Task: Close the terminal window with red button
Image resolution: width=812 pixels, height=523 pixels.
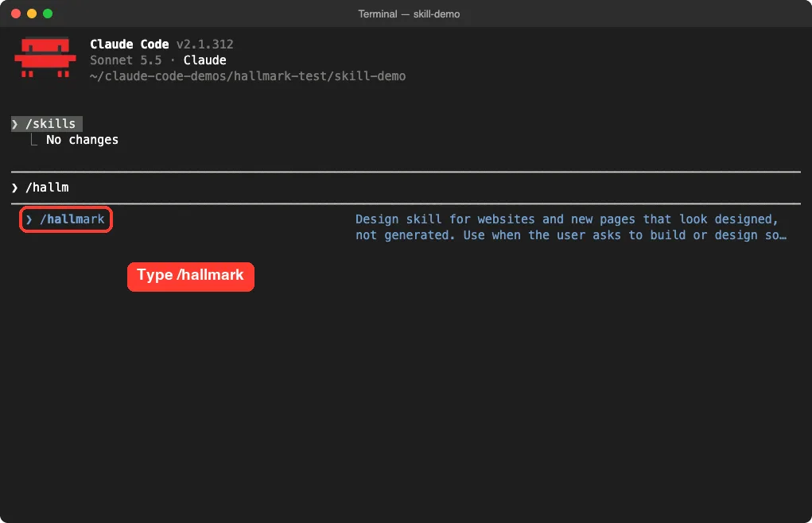Action: [16, 14]
